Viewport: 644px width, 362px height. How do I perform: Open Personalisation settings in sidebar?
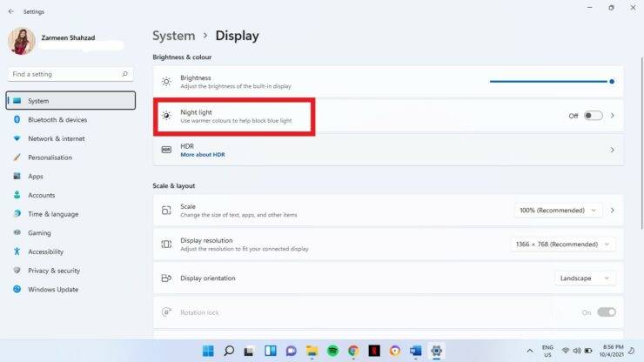click(50, 158)
